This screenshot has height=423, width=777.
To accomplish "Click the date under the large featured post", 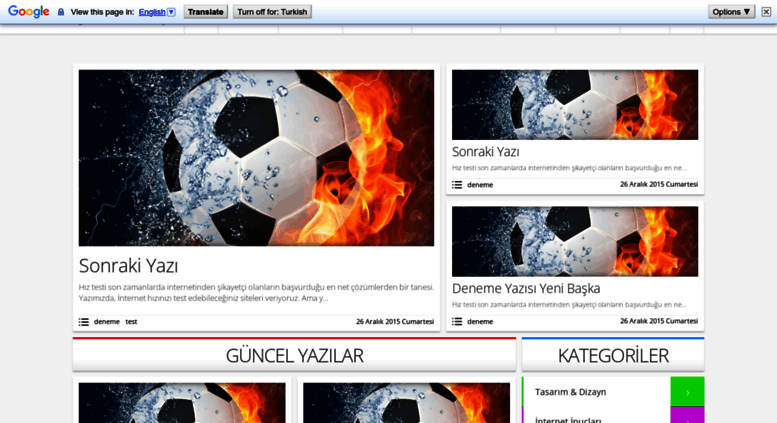I will [x=395, y=321].
